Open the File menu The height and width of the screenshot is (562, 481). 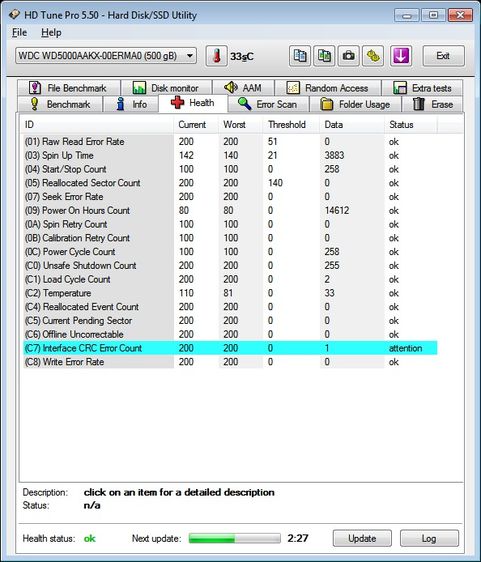pyautogui.click(x=19, y=33)
